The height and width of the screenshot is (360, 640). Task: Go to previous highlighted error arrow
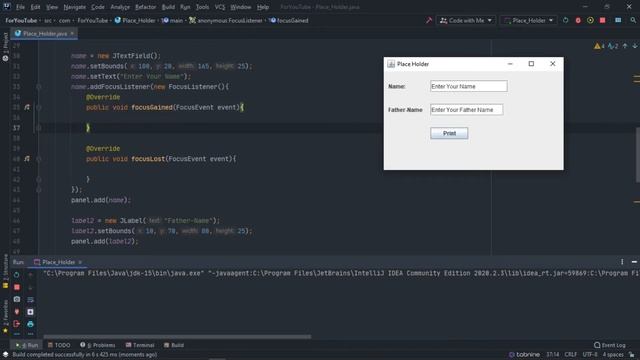tap(625, 46)
